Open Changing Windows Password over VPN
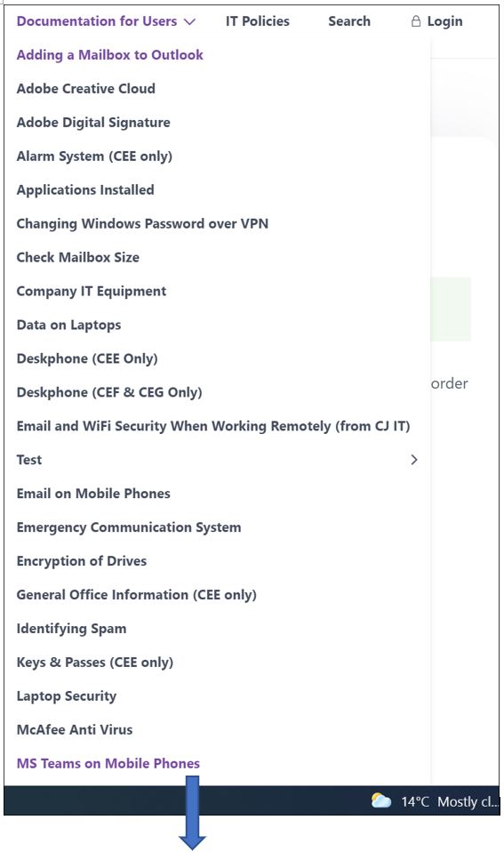This screenshot has width=504, height=852. tap(142, 224)
